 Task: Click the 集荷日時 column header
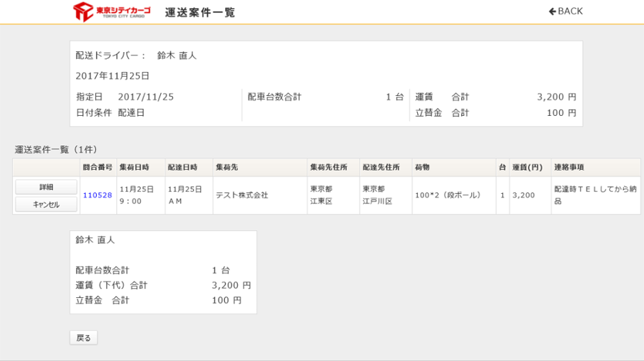click(x=134, y=167)
